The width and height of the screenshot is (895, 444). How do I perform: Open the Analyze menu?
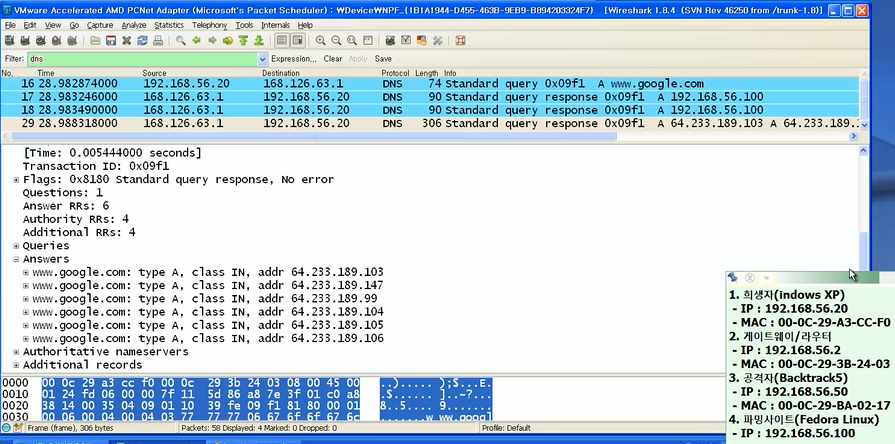click(x=134, y=25)
